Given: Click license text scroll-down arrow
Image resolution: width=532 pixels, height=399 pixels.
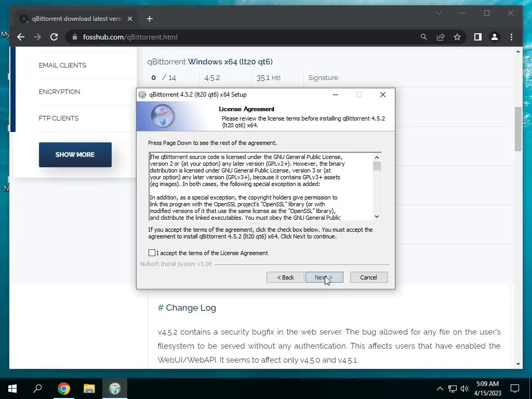Looking at the screenshot, I should (377, 217).
